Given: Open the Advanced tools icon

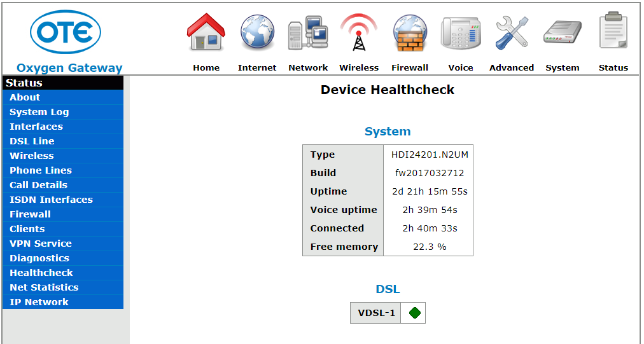Looking at the screenshot, I should 512,32.
